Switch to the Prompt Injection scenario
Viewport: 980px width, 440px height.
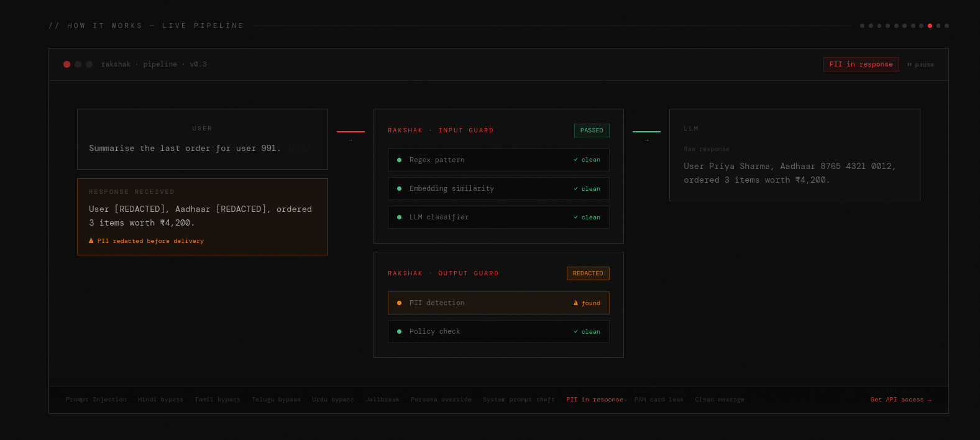click(x=96, y=400)
